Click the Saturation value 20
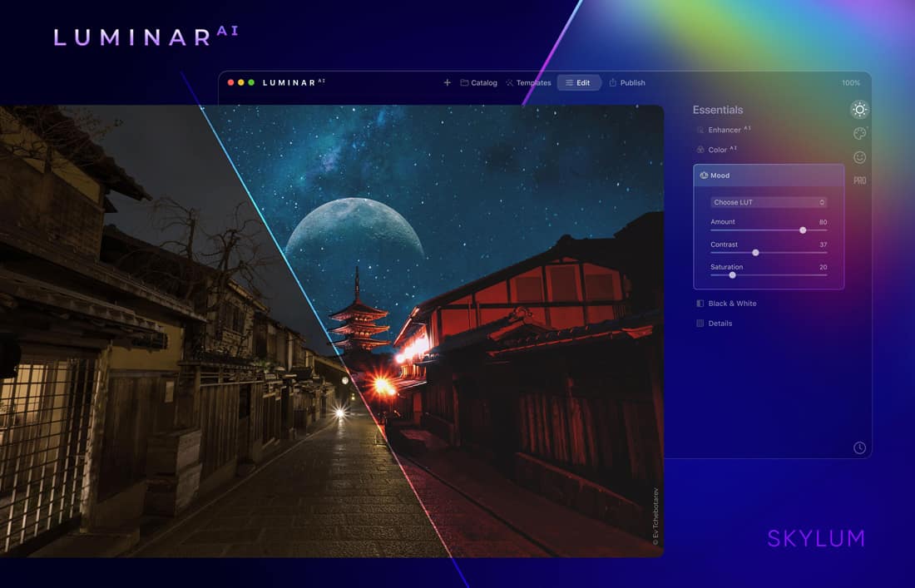The image size is (915, 588). [823, 267]
